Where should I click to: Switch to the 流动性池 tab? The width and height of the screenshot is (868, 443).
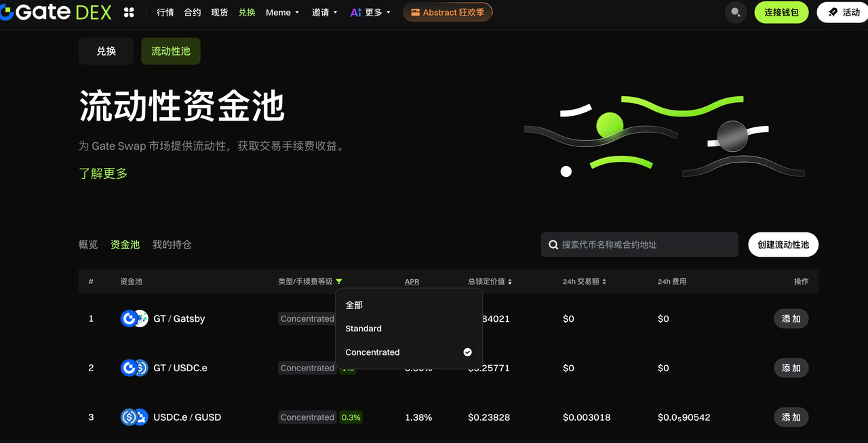tap(171, 51)
